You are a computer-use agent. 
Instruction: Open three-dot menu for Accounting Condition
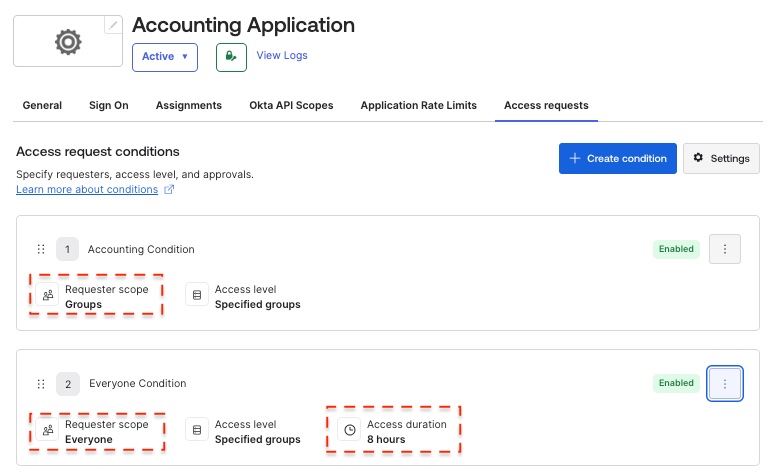pyautogui.click(x=724, y=249)
